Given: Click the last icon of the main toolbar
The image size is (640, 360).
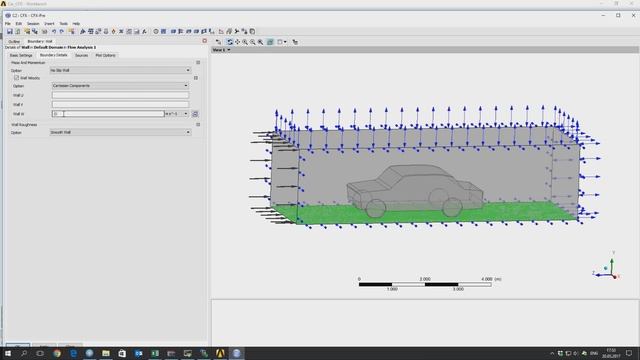Looking at the screenshot, I should [252, 31].
